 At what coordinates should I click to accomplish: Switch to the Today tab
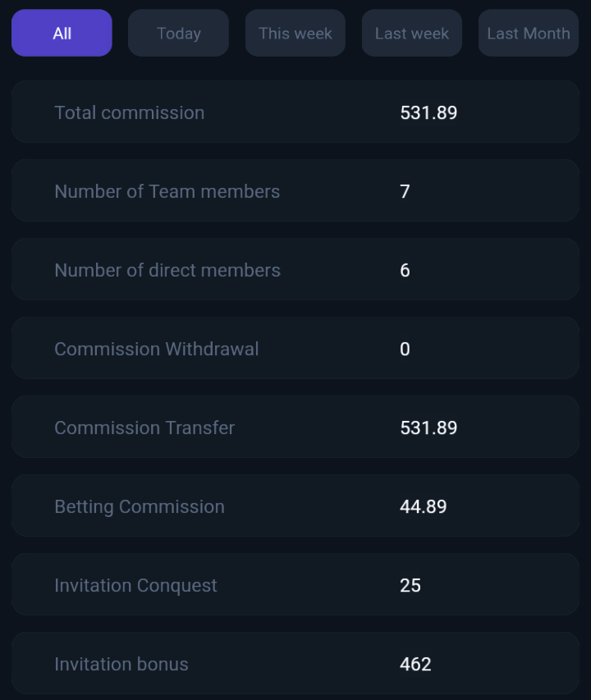click(x=179, y=33)
